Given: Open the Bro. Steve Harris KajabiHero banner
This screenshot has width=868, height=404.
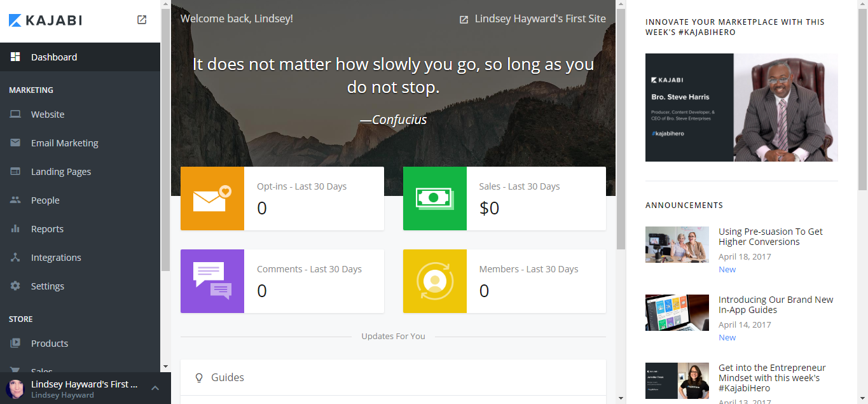Looking at the screenshot, I should point(741,108).
